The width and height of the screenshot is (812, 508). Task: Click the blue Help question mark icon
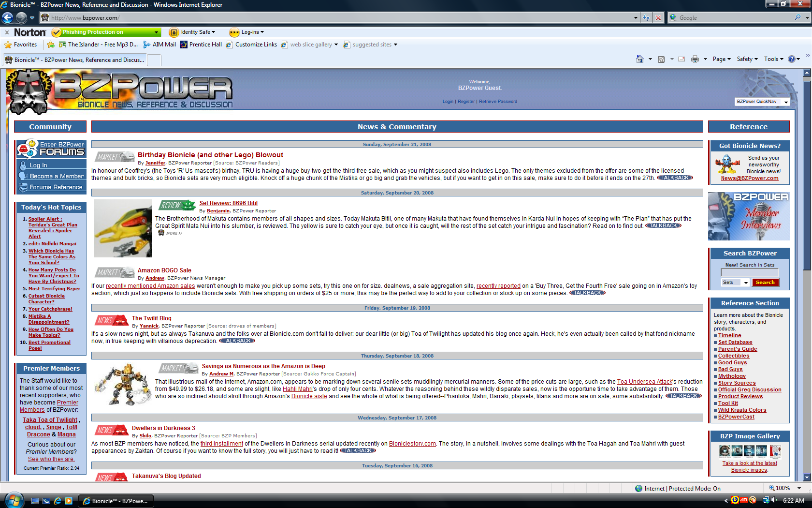point(791,59)
